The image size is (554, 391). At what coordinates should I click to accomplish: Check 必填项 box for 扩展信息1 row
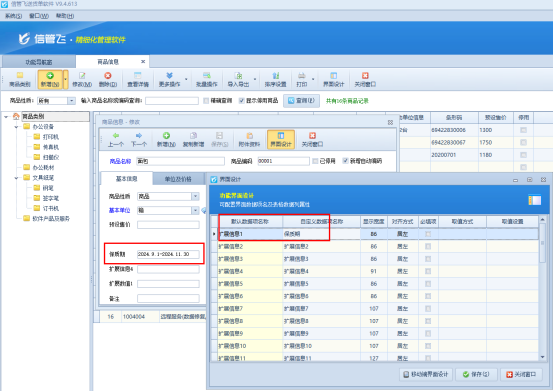click(x=428, y=234)
